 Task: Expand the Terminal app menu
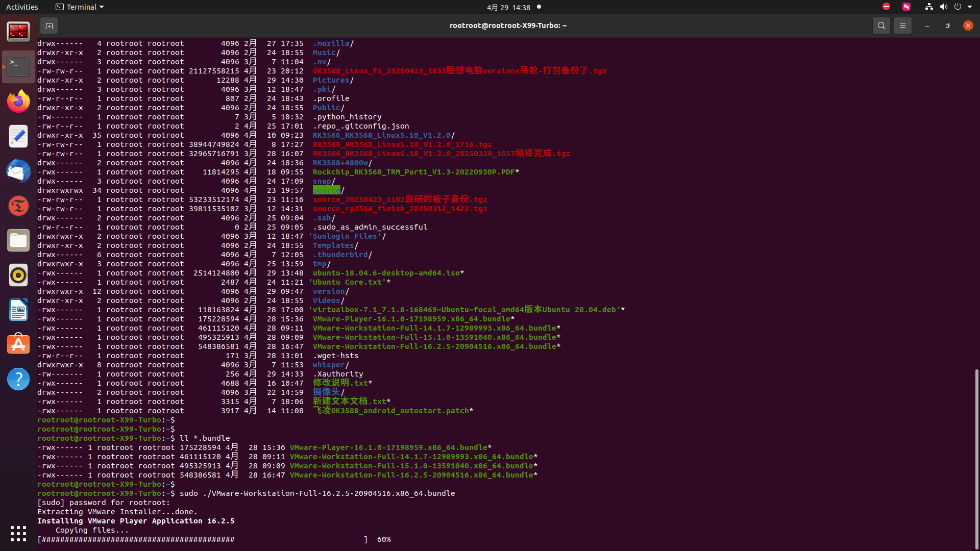(x=80, y=7)
